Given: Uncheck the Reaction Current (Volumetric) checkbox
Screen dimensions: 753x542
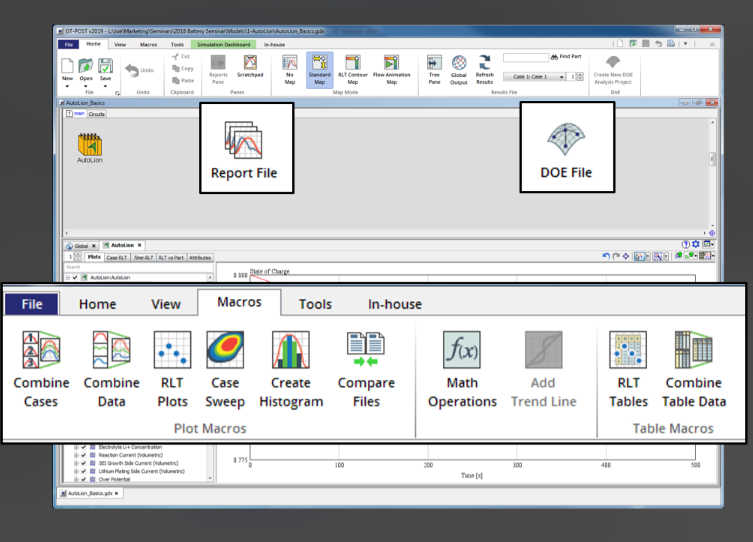Looking at the screenshot, I should pyautogui.click(x=84, y=454).
